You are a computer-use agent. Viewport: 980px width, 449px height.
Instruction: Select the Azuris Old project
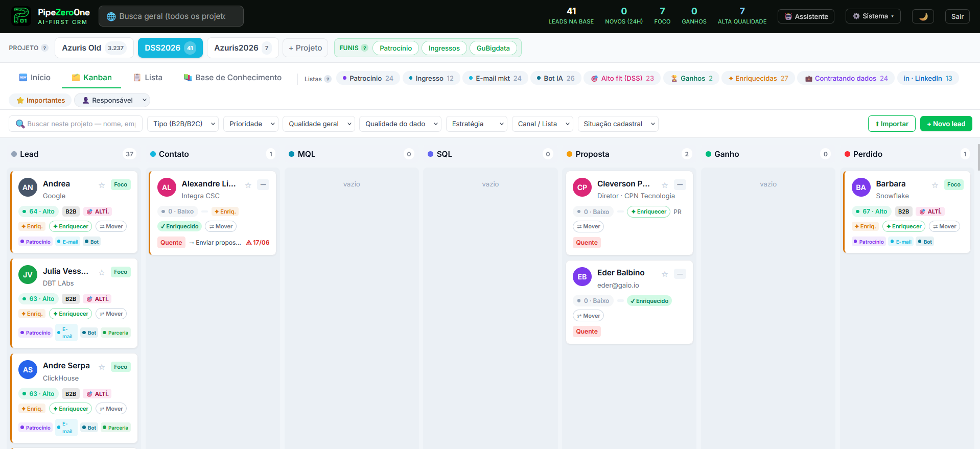[94, 48]
